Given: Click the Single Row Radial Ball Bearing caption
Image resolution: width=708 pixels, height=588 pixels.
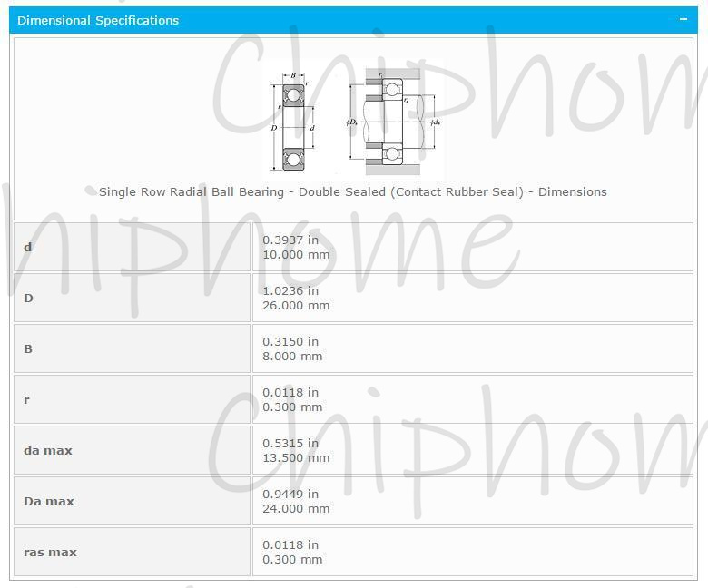Looking at the screenshot, I should tap(352, 191).
